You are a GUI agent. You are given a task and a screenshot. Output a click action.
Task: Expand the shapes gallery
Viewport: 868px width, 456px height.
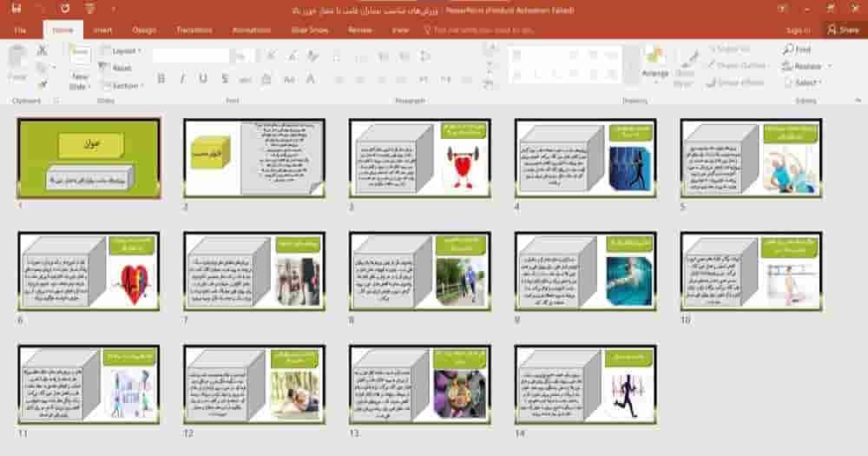[631, 79]
